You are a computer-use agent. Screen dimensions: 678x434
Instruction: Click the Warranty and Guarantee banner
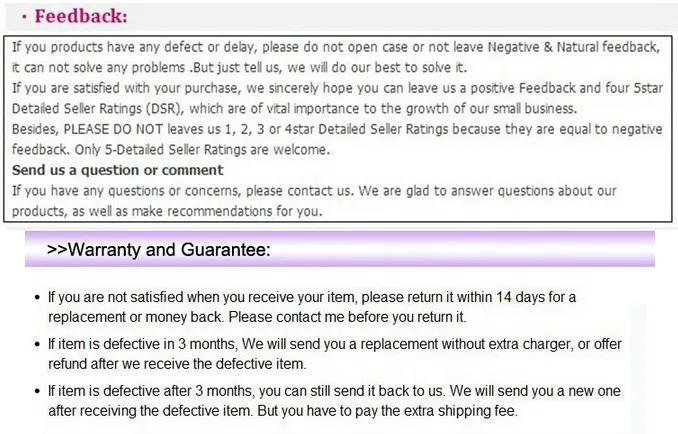point(340,249)
